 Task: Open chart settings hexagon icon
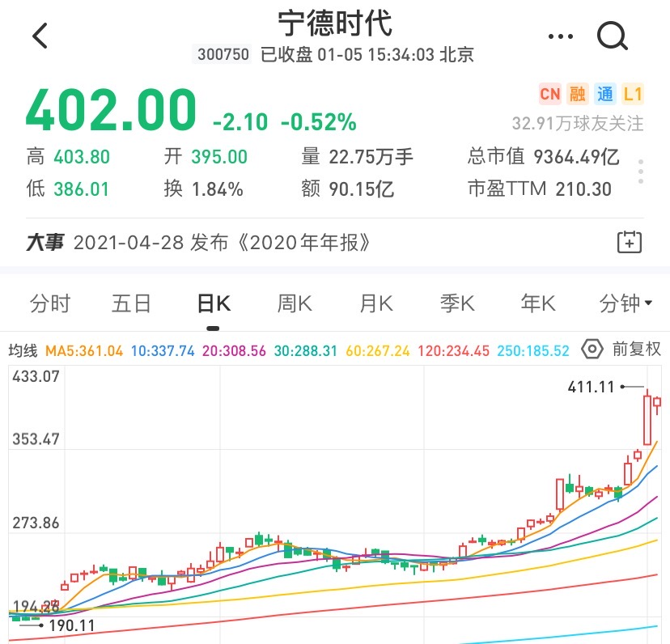(x=592, y=350)
